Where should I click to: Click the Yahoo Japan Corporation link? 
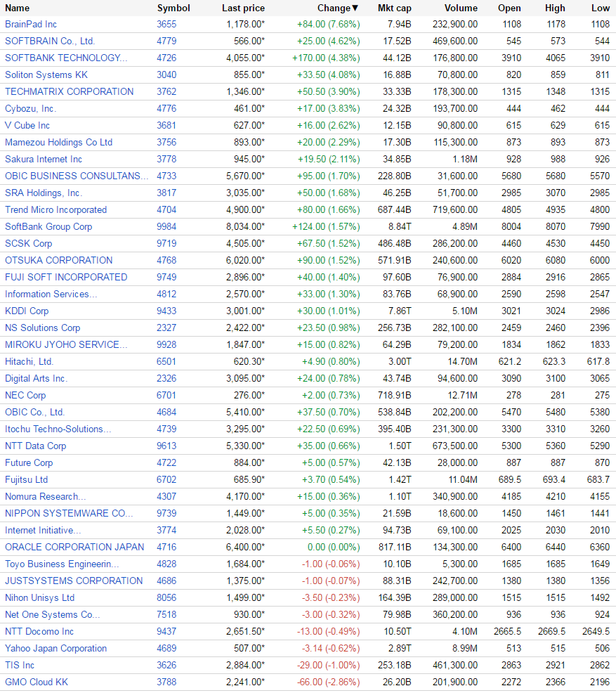coord(55,648)
